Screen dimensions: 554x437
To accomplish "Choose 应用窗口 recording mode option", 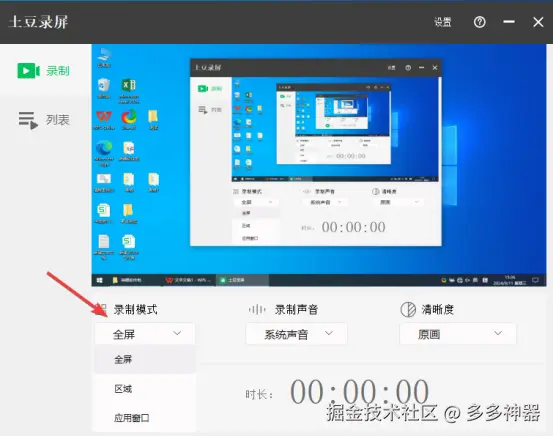I will pos(145,418).
